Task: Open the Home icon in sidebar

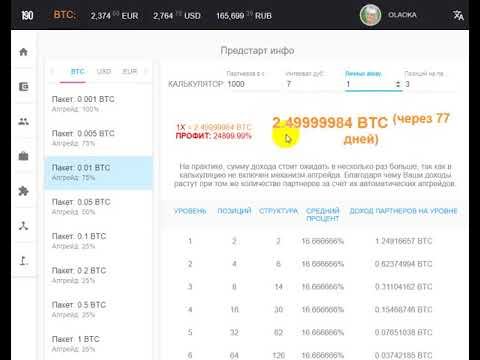Action: pos(23,52)
